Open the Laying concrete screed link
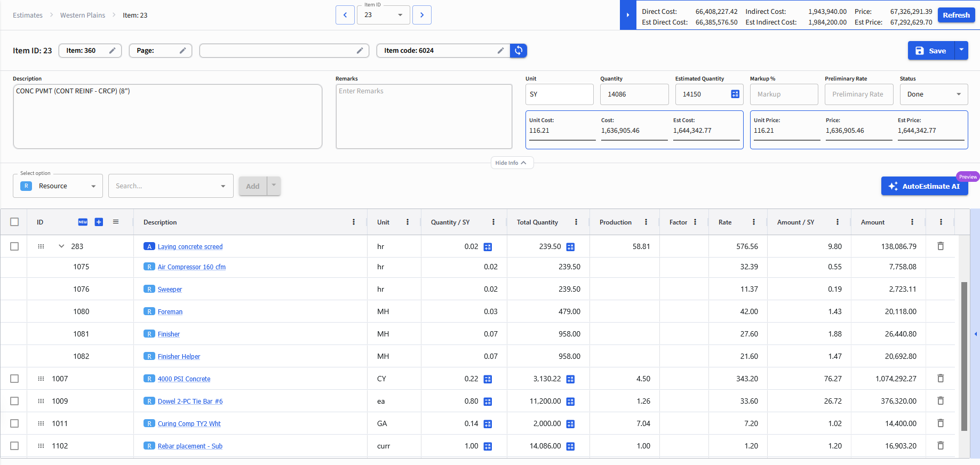This screenshot has height=465, width=980. tap(190, 246)
